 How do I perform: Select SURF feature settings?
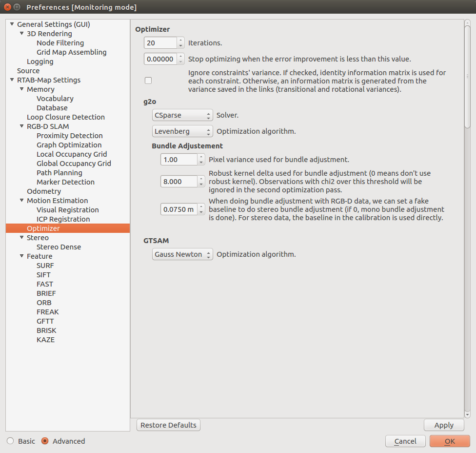pos(45,266)
